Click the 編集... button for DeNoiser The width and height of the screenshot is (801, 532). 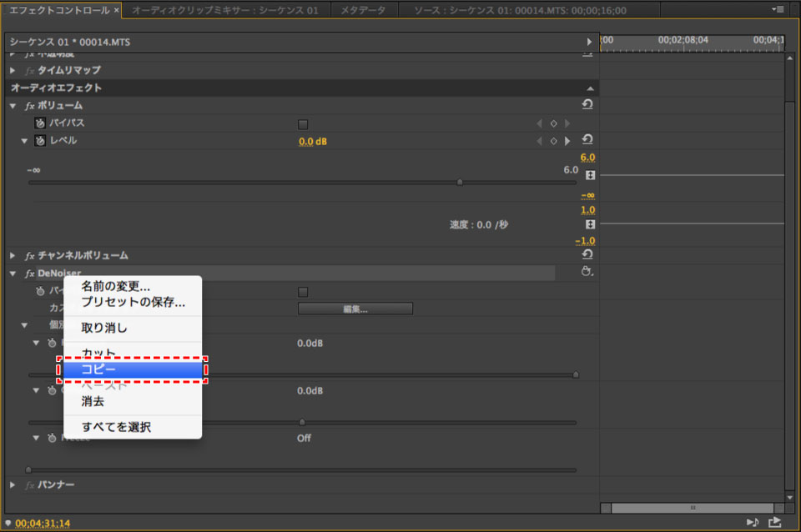click(x=355, y=309)
